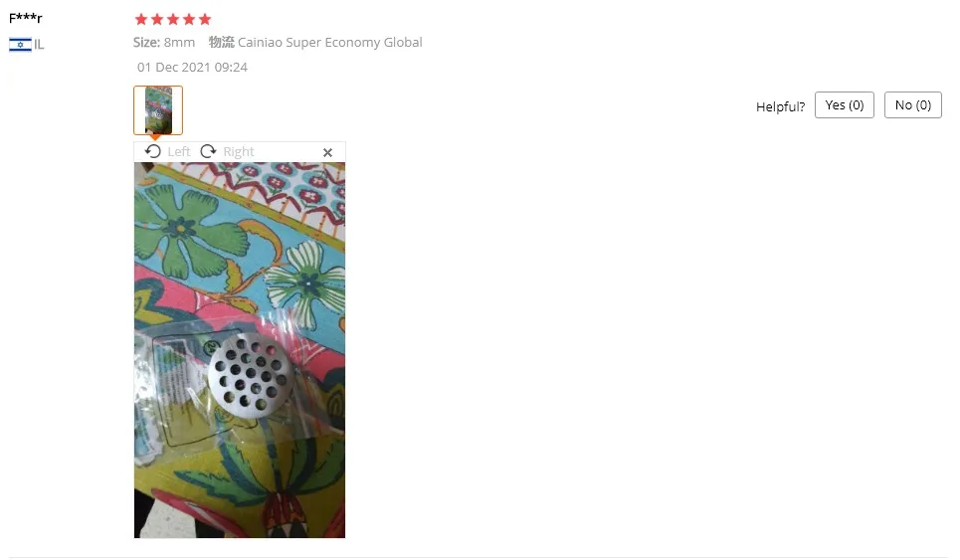Image resolution: width=960 pixels, height=560 pixels.
Task: Close the enlarged review photo
Action: (x=327, y=152)
